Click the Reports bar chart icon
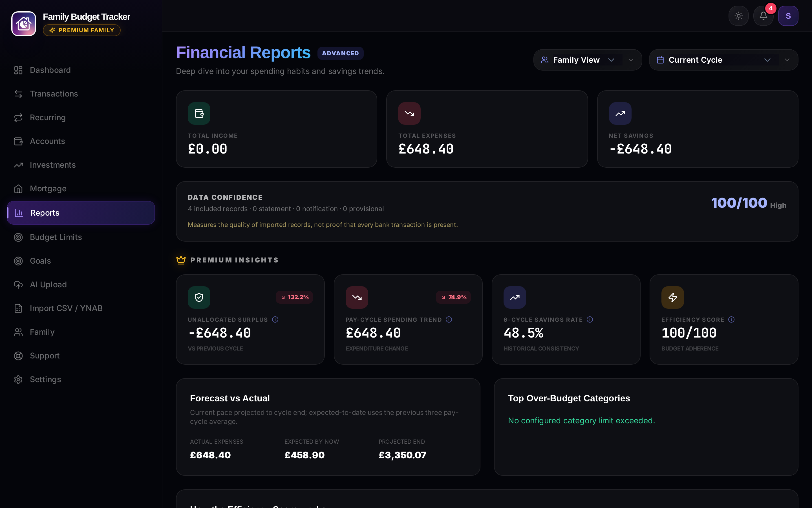Screen dimensions: 812x508 [19, 213]
